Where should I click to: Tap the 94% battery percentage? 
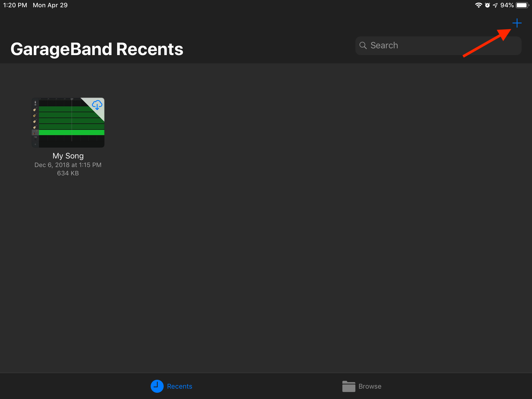point(507,5)
